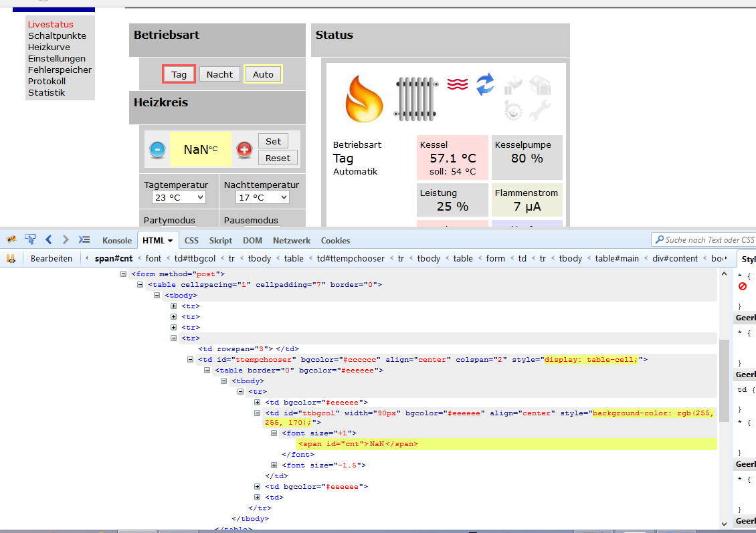Open the HTML tab dropdown arrow
This screenshot has height=533, width=756.
(170, 241)
